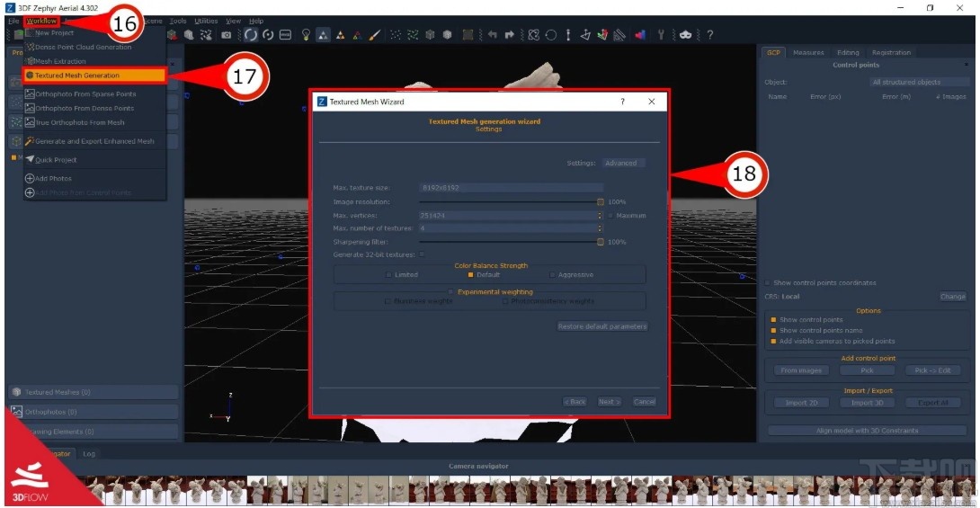
Task: Click the Textured Meshes section icon
Action: [17, 392]
